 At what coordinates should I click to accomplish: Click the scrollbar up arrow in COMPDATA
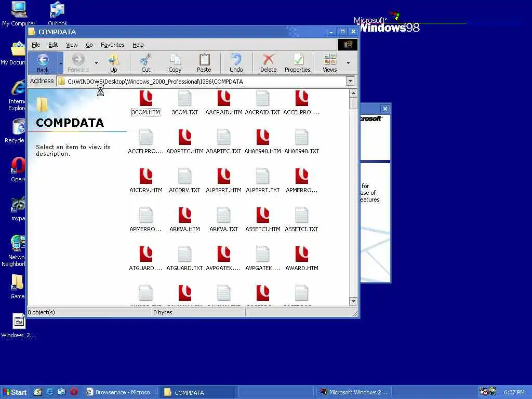[x=353, y=93]
